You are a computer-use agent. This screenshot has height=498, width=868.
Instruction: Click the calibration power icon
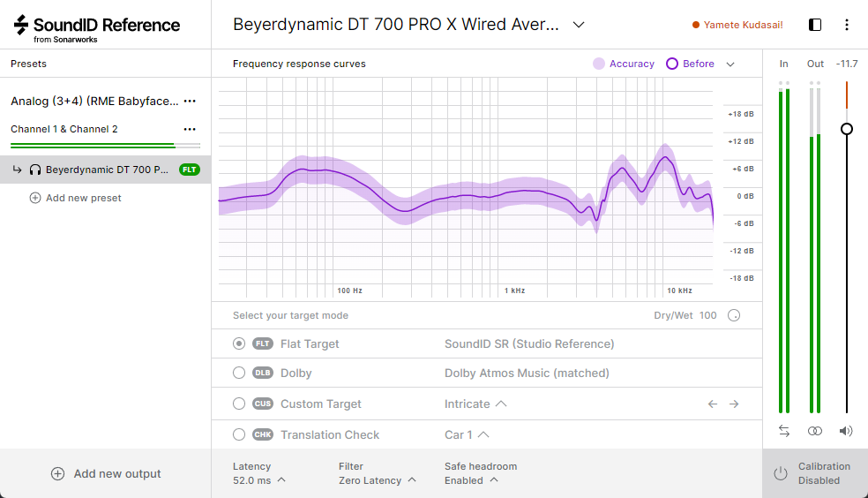pyautogui.click(x=781, y=473)
